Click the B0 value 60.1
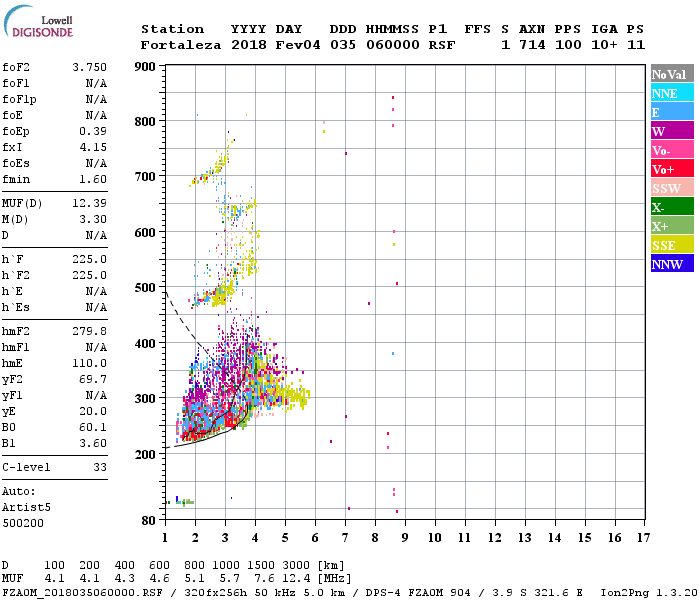Screen dimensions: 700x600 tap(93, 428)
